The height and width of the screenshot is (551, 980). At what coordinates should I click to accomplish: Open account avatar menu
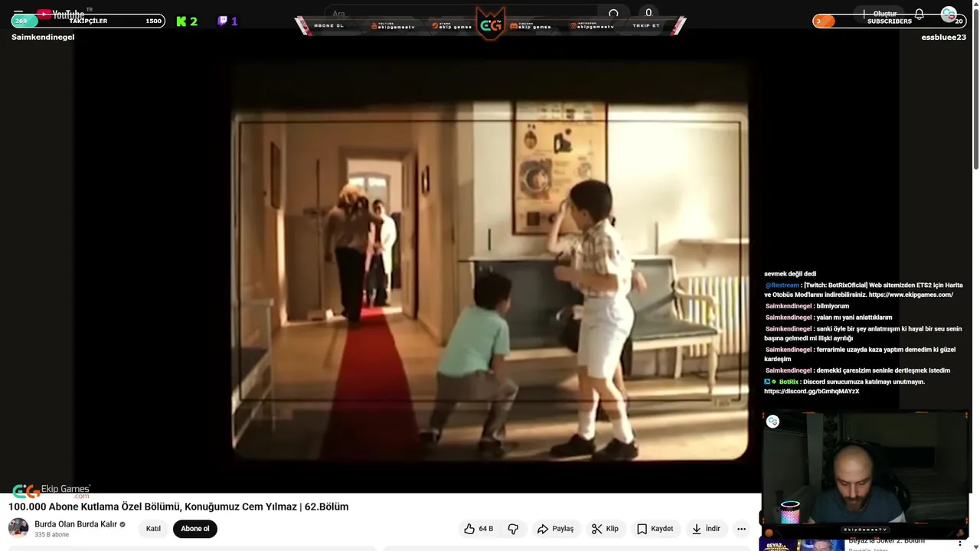949,14
